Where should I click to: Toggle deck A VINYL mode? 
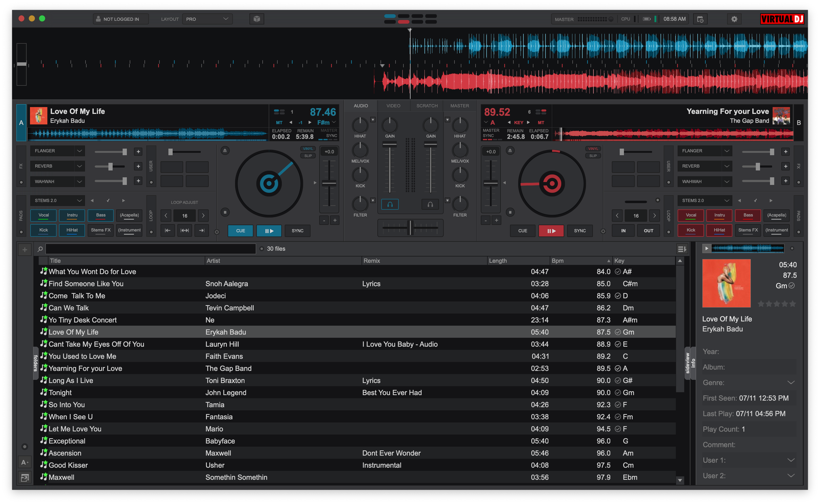[308, 149]
